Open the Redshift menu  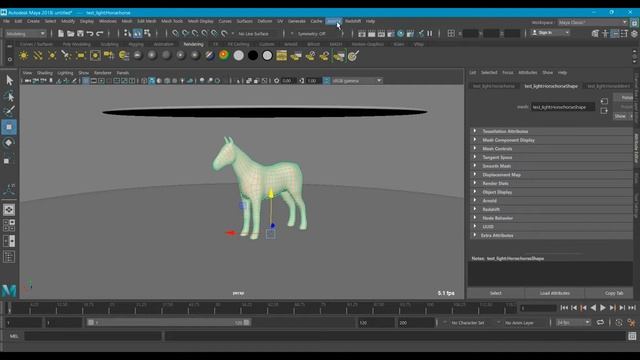pos(353,21)
